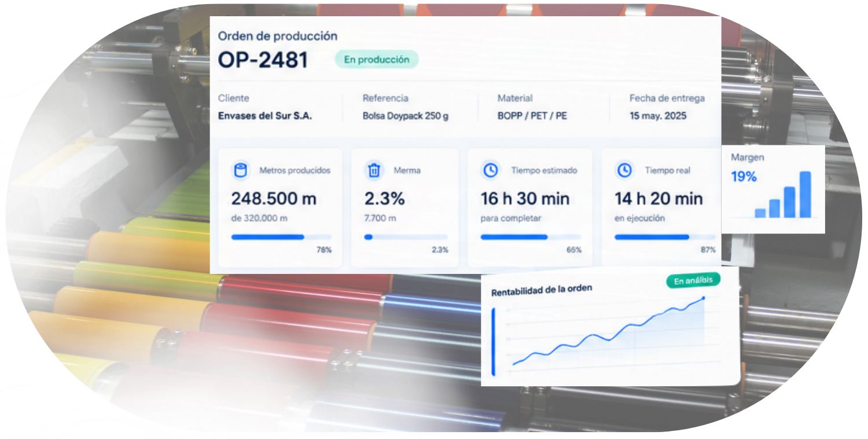The image size is (868, 439).
Task: Click the Tiempo estimado clock icon
Action: click(x=490, y=170)
